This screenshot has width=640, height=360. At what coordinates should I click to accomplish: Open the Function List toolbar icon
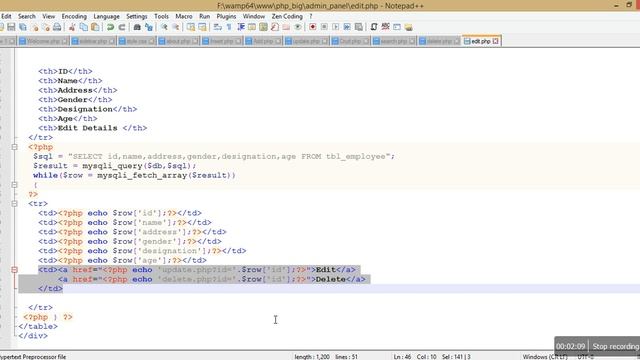(275, 27)
